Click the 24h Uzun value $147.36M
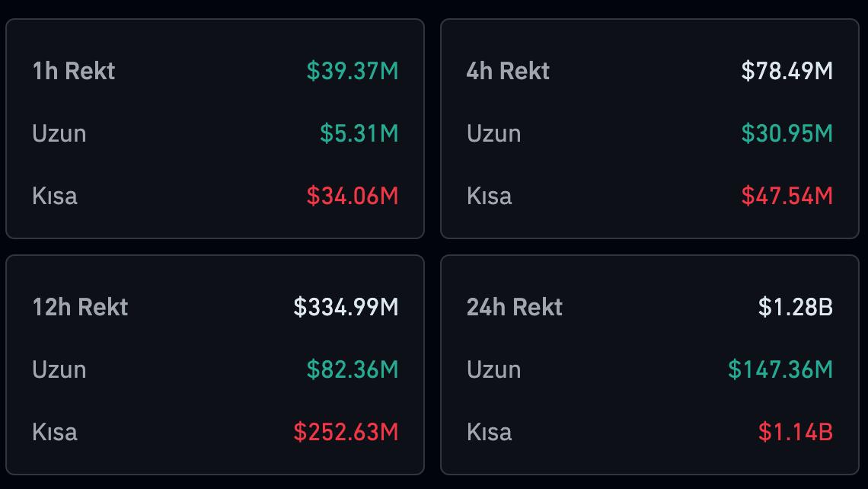 (780, 369)
